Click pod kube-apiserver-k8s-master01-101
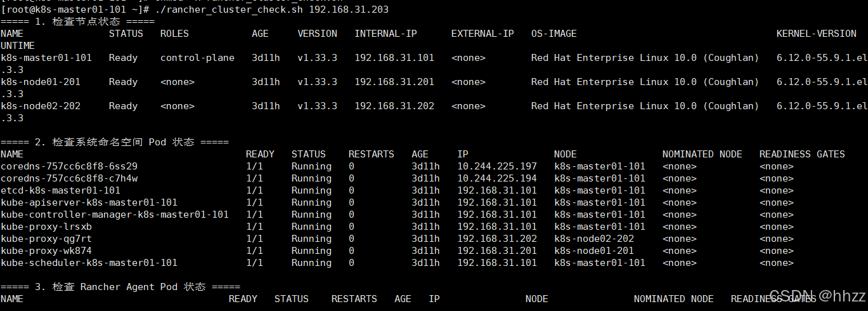Image resolution: width=868 pixels, height=311 pixels. tap(89, 202)
